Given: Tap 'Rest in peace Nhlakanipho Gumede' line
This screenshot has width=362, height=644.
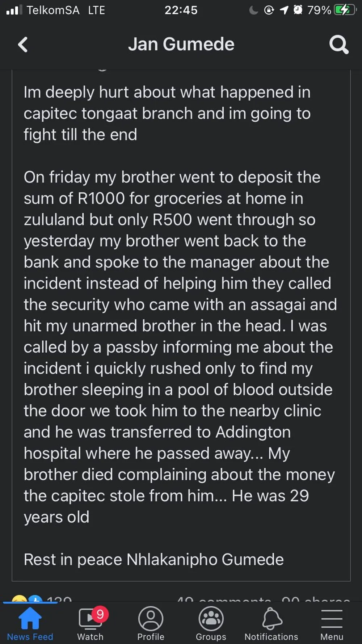Looking at the screenshot, I should (153, 560).
